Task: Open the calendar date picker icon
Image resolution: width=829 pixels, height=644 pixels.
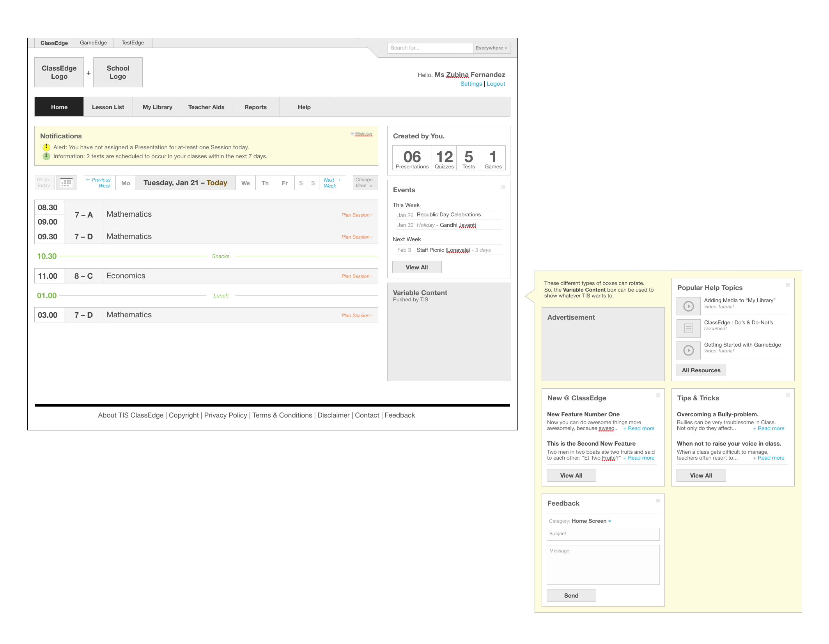Action: [x=66, y=182]
